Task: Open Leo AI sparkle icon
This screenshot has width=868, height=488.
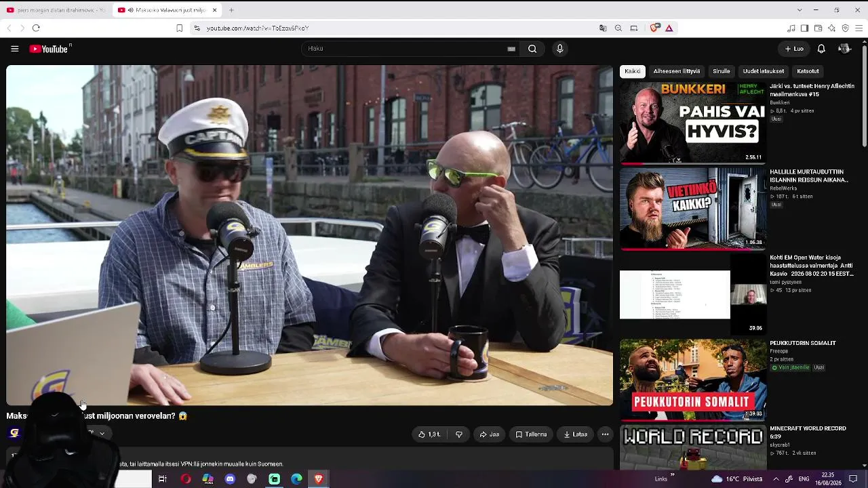Action: click(x=831, y=28)
